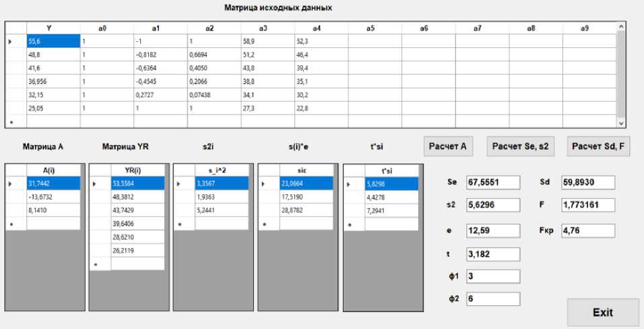This screenshot has height=329, width=644.
Task: Select the ф2 field containing 6
Action: (493, 299)
